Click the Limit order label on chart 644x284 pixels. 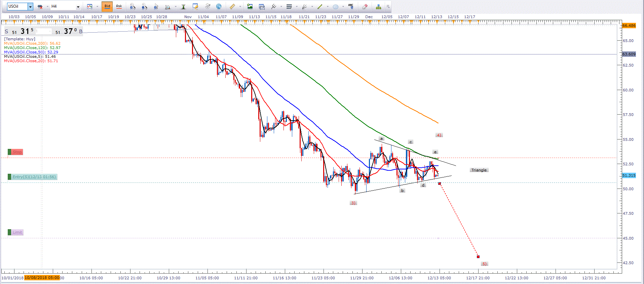pos(17,232)
